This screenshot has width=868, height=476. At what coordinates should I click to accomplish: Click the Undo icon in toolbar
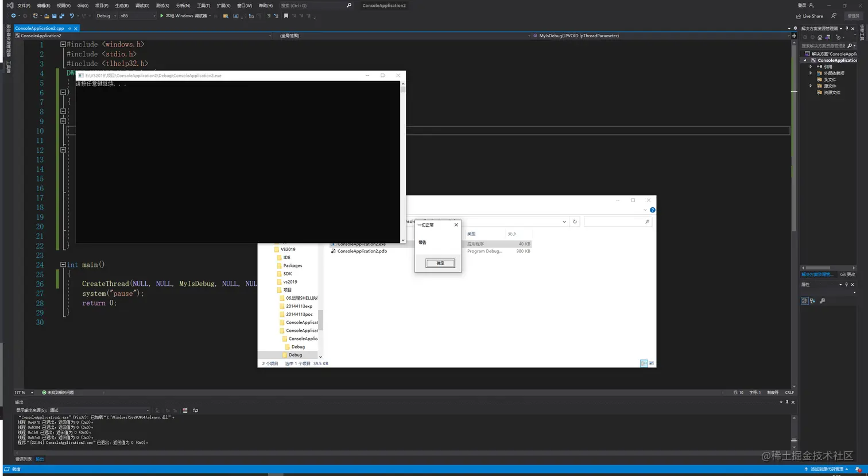click(x=72, y=16)
